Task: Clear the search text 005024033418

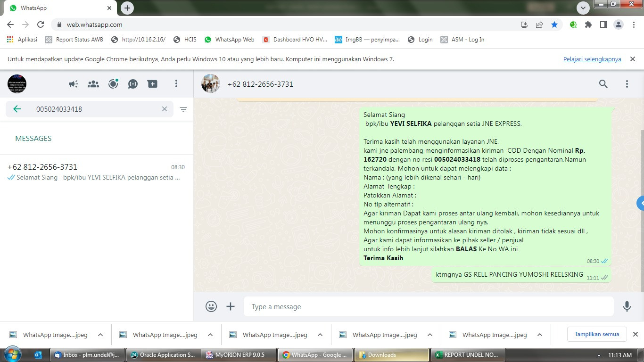Action: coord(165,109)
